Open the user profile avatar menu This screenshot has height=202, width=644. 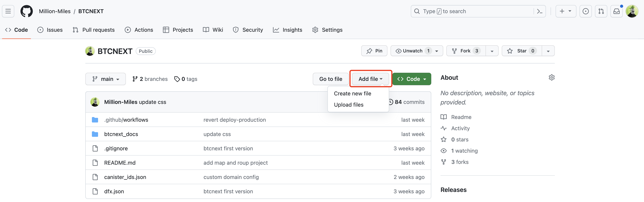(632, 11)
